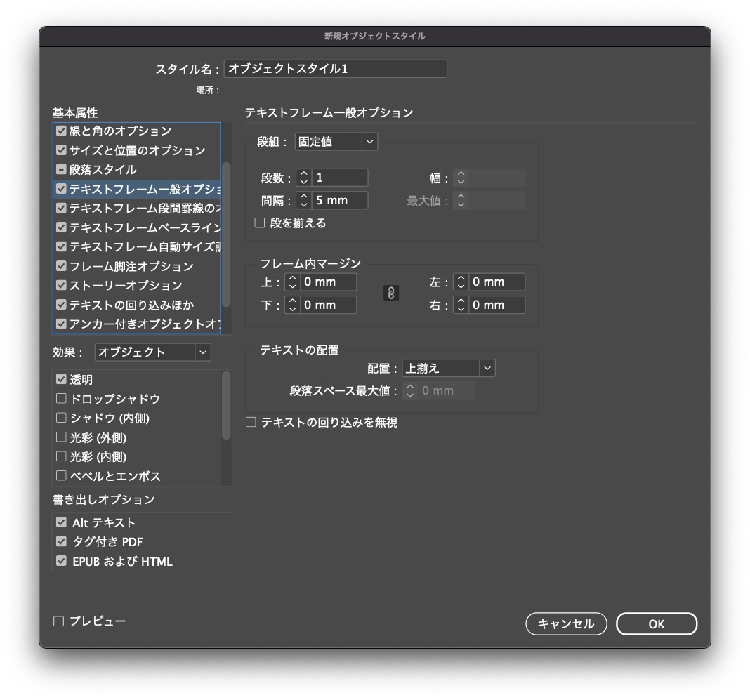
Task: Click the 上 margin stepper arrows
Action: 292,282
